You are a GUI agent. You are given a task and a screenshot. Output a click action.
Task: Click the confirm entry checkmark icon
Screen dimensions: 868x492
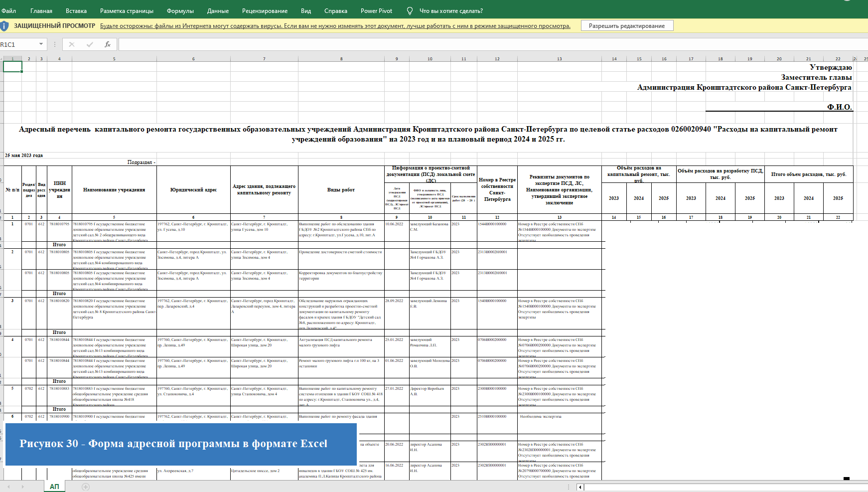(x=90, y=44)
